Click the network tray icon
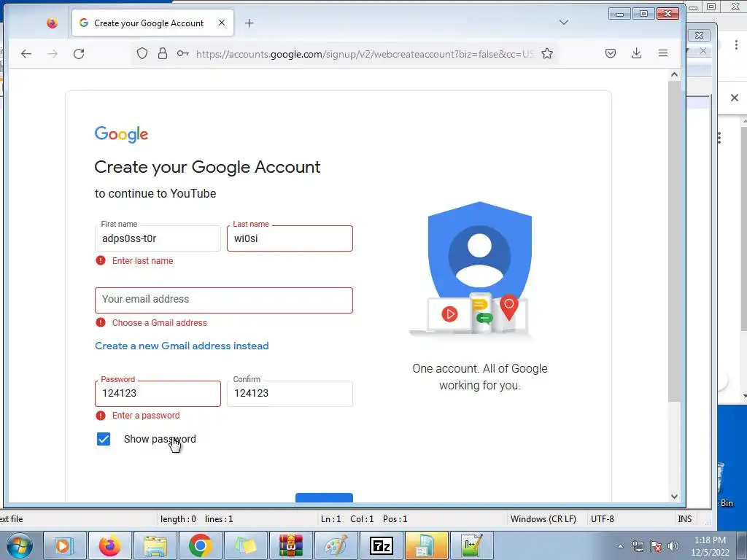 tap(638, 546)
